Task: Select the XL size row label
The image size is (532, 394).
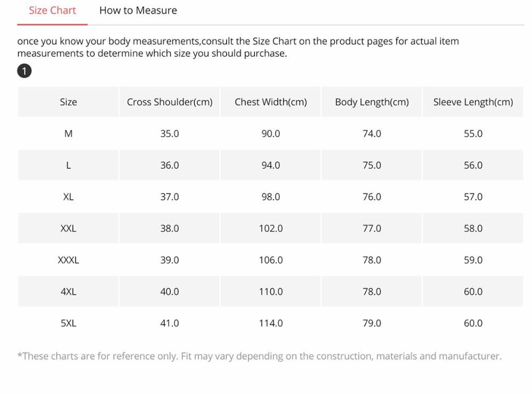Action: tap(68, 197)
